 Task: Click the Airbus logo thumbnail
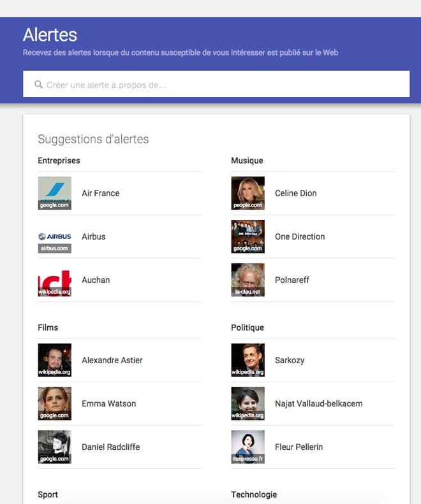click(55, 236)
